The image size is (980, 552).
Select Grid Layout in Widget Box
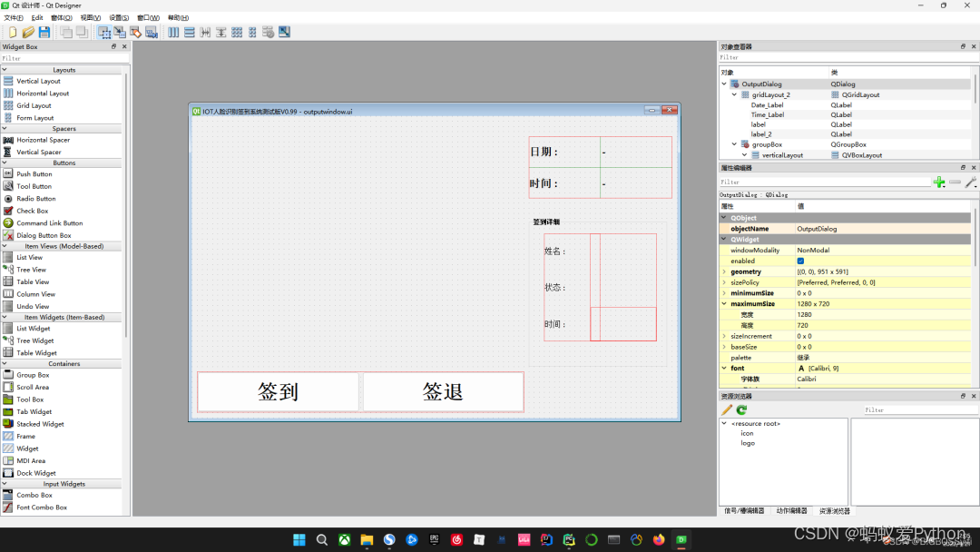(34, 105)
